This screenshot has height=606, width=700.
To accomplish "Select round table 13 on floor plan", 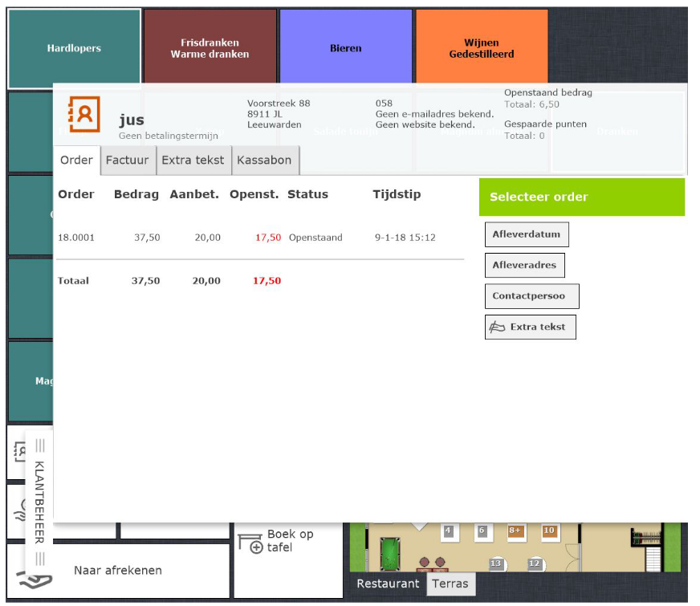I will (495, 564).
